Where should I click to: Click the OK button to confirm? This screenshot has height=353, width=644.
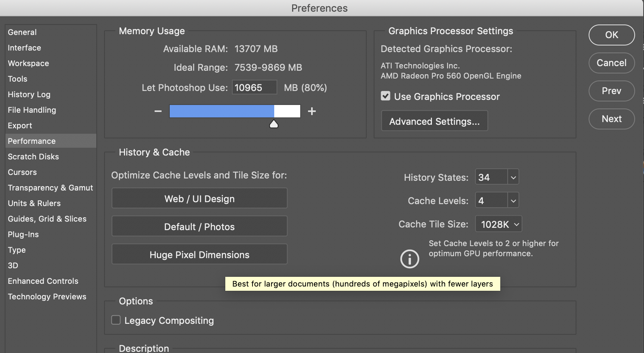(x=611, y=35)
